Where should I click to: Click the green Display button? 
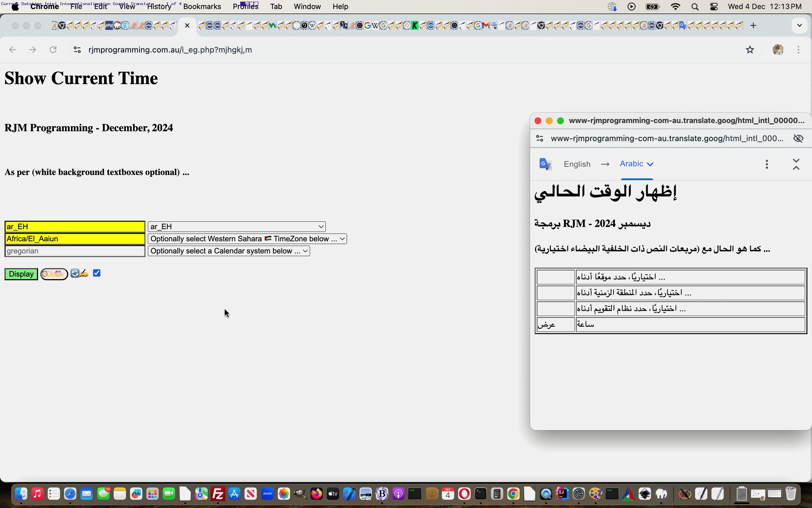click(21, 274)
